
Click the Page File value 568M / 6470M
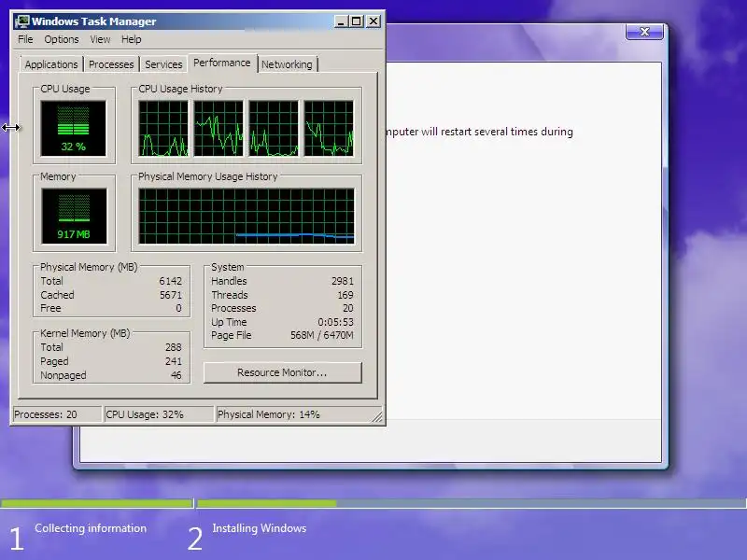point(322,335)
